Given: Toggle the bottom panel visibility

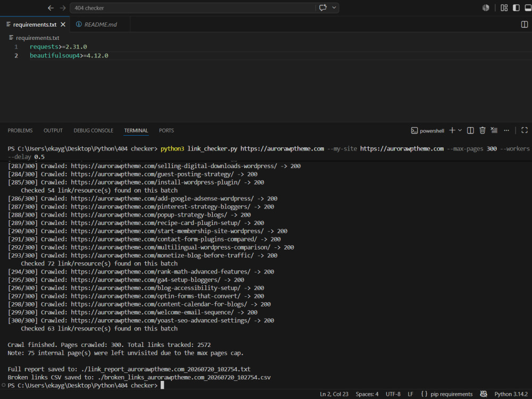Looking at the screenshot, I should click(x=528, y=8).
